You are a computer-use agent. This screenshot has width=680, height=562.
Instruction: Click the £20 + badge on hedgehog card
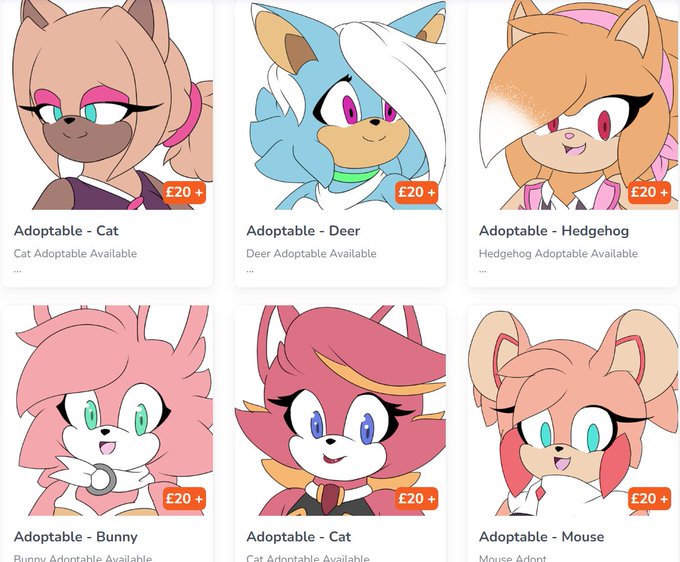[649, 192]
